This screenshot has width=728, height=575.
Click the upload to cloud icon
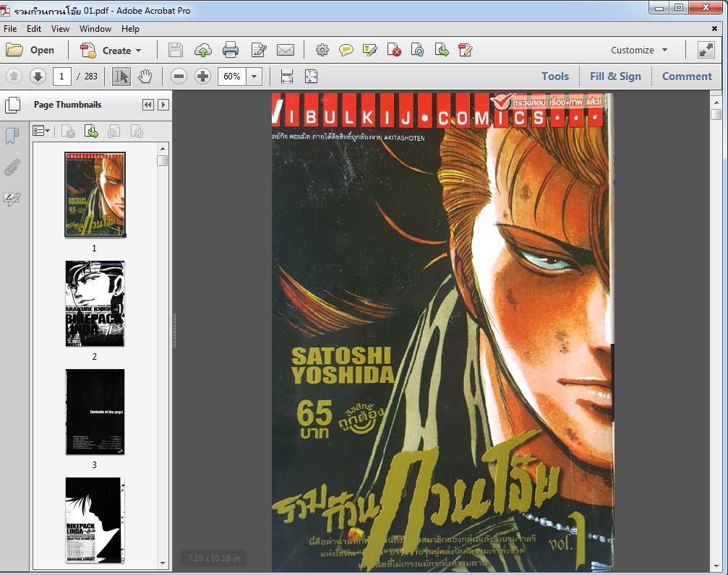pyautogui.click(x=203, y=50)
